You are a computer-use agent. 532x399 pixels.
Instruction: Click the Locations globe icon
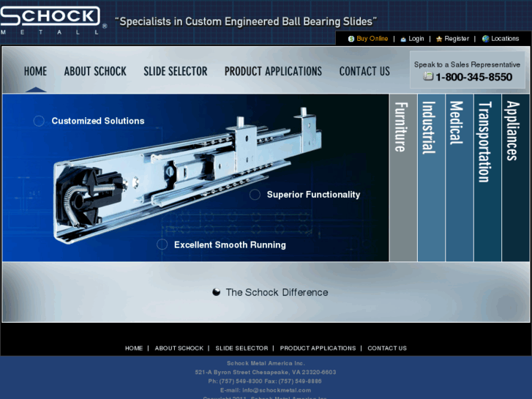pos(485,39)
